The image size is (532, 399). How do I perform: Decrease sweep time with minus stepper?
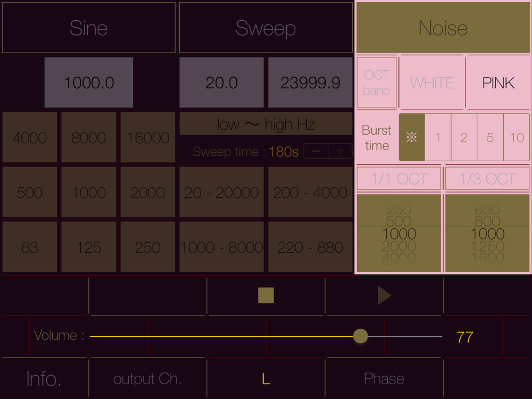pos(316,151)
